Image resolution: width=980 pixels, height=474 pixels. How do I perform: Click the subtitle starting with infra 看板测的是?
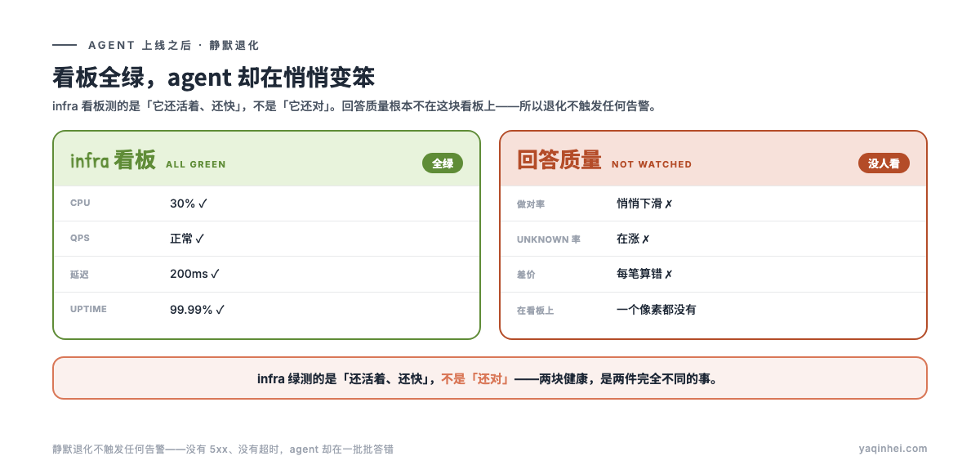354,105
